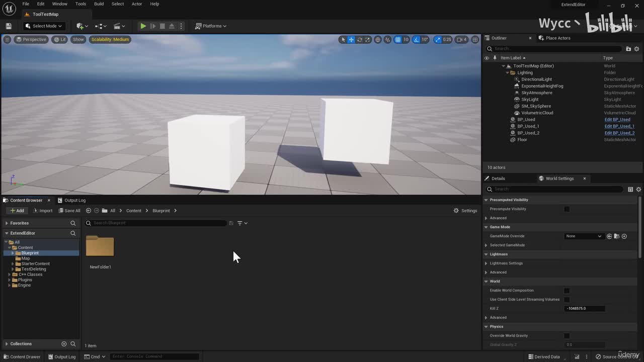Expand Lightmass Settings
This screenshot has height=362, width=644.
(486, 263)
